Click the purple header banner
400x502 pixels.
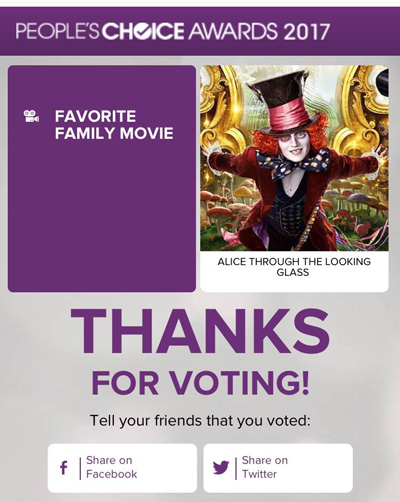click(x=200, y=31)
